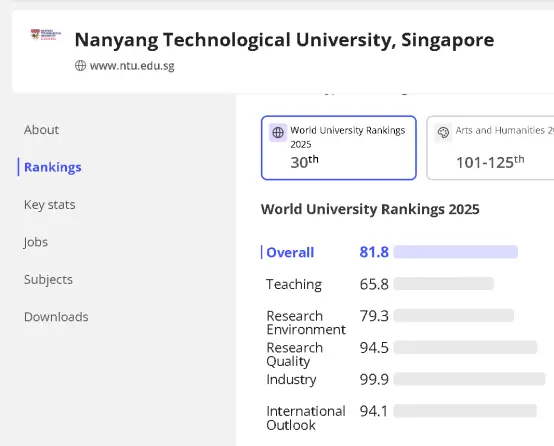Select the Research Quality row label
554x446 pixels.
tap(295, 354)
